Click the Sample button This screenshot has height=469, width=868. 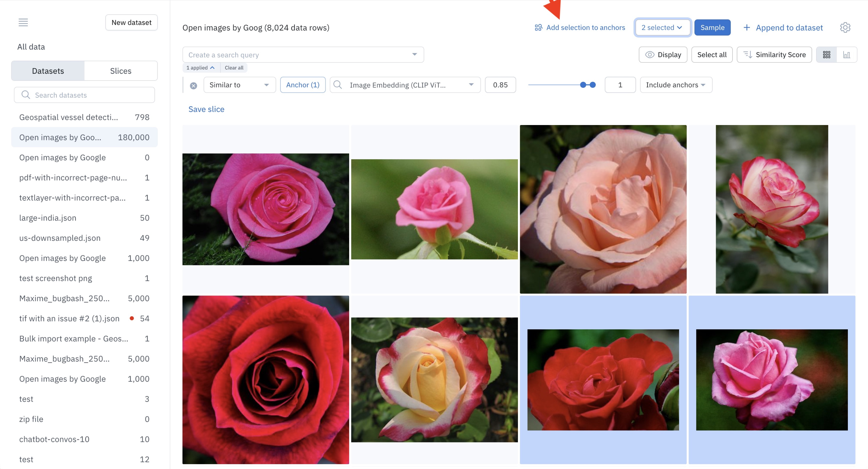(712, 27)
